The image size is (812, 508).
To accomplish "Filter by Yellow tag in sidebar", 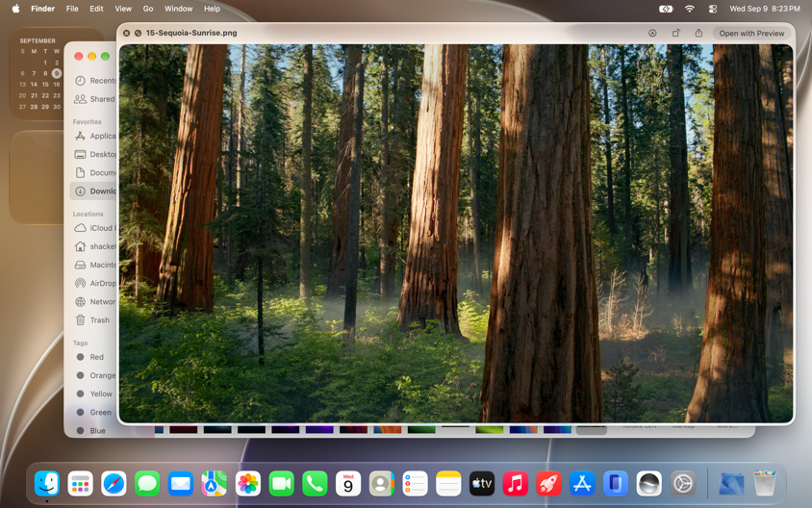I will 93,394.
